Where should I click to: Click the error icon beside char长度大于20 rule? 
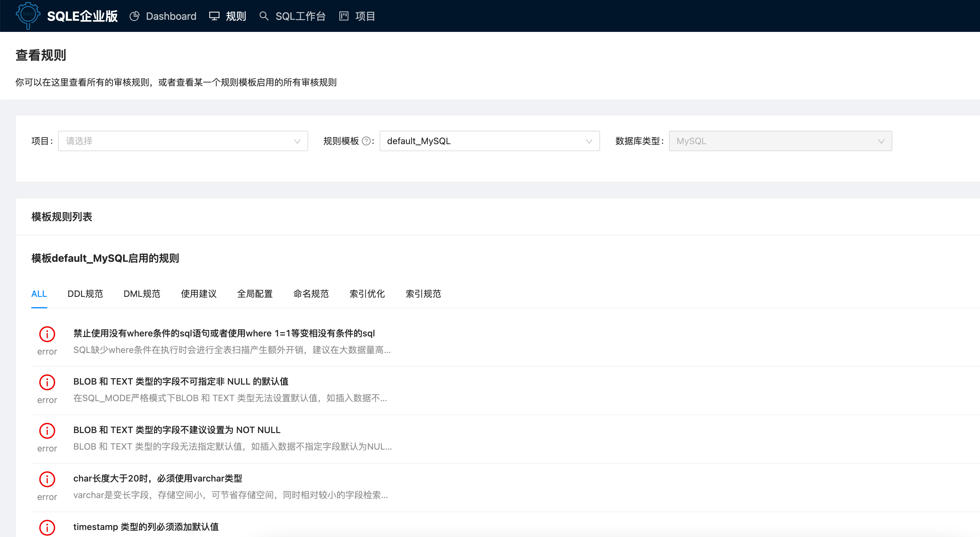(x=47, y=479)
